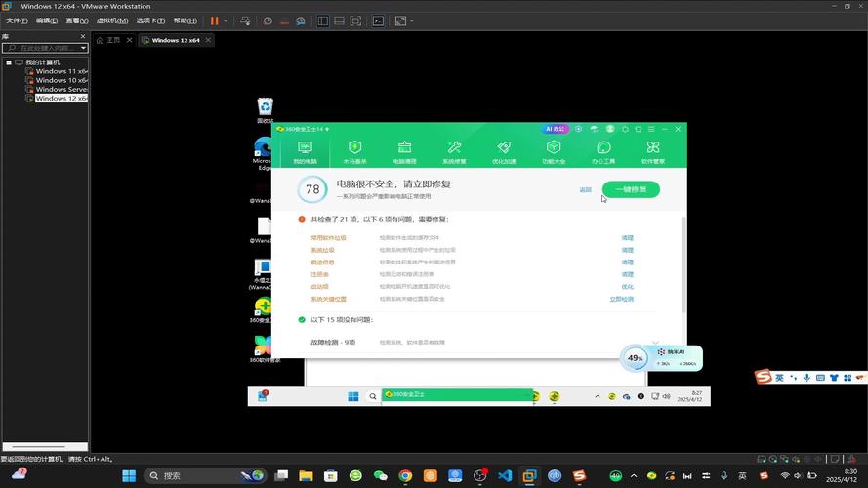Expand the pause button dropdown arrow
868x488 pixels.
pos(227,20)
